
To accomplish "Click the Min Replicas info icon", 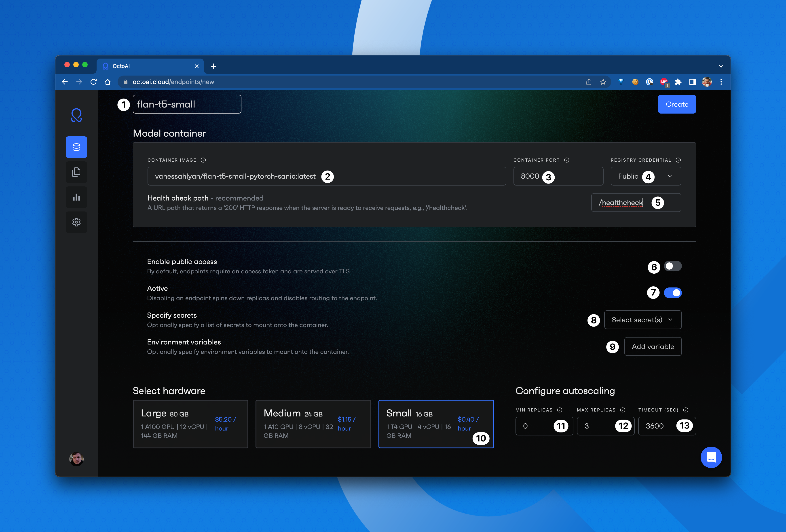I will pos(560,410).
